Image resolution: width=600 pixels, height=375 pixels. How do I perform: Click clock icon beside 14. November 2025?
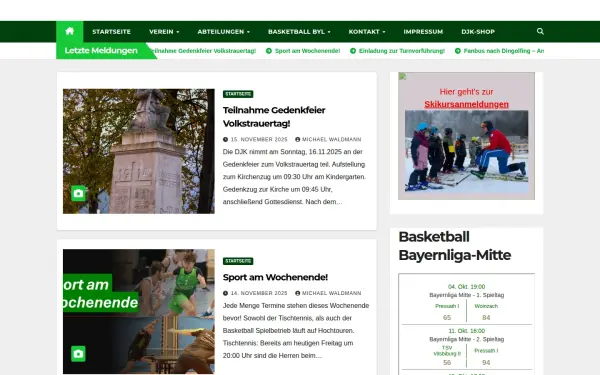(225, 293)
